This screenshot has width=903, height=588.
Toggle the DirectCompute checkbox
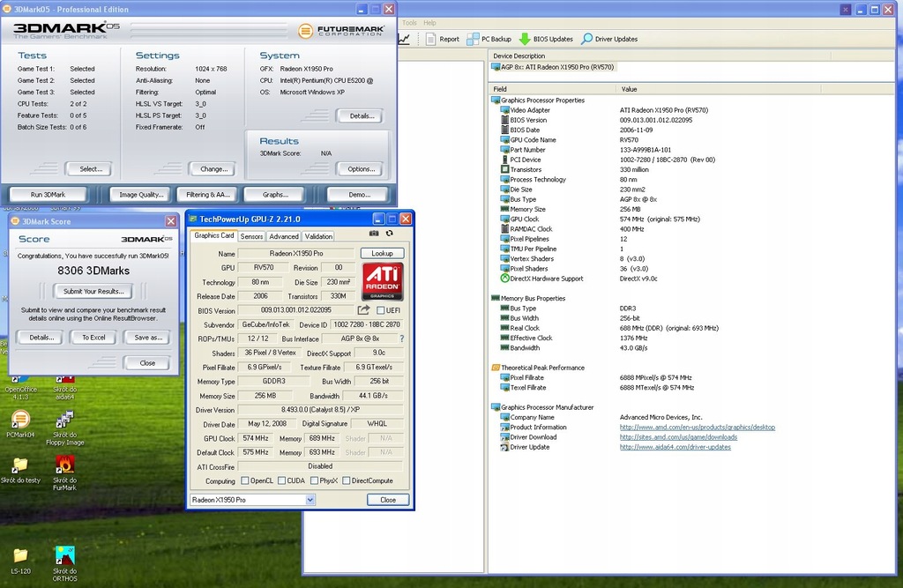pyautogui.click(x=346, y=481)
